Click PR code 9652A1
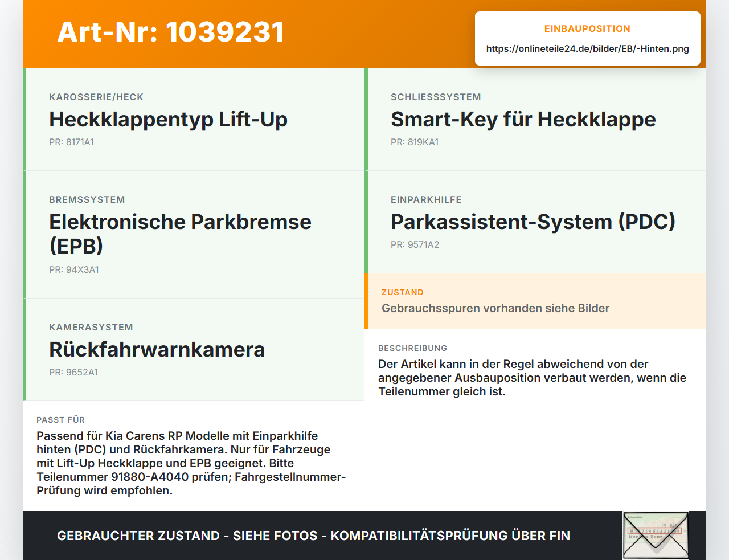 [73, 372]
